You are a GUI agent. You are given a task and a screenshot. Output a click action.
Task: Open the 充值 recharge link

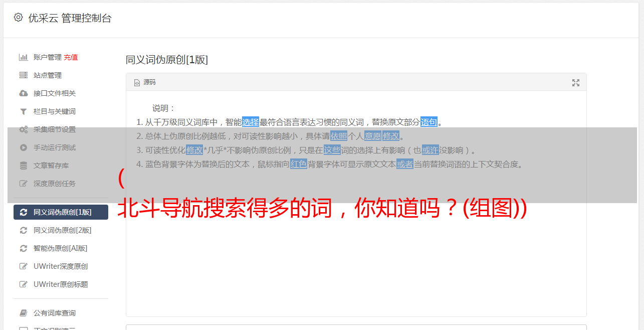point(71,57)
